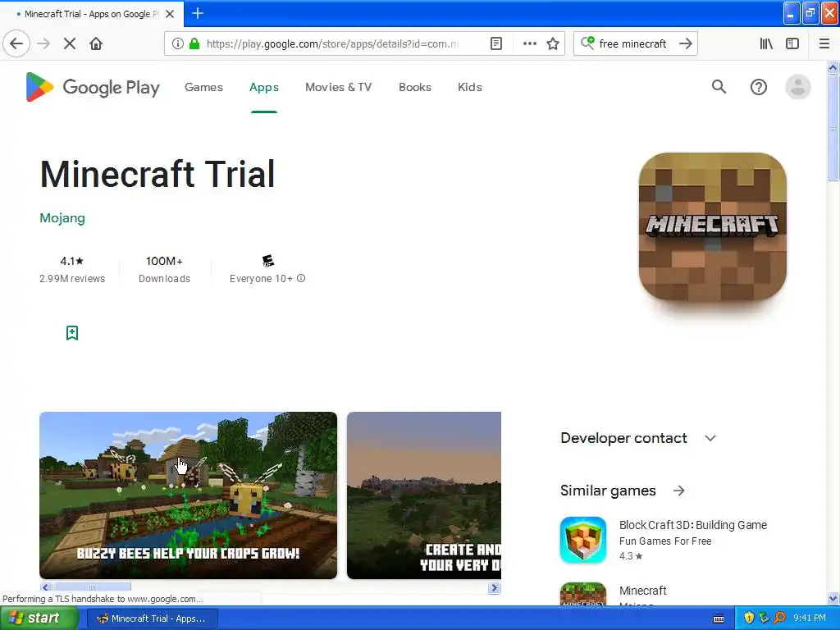The height and width of the screenshot is (630, 840).
Task: Open the Minecraft similar game listing
Action: click(643, 591)
